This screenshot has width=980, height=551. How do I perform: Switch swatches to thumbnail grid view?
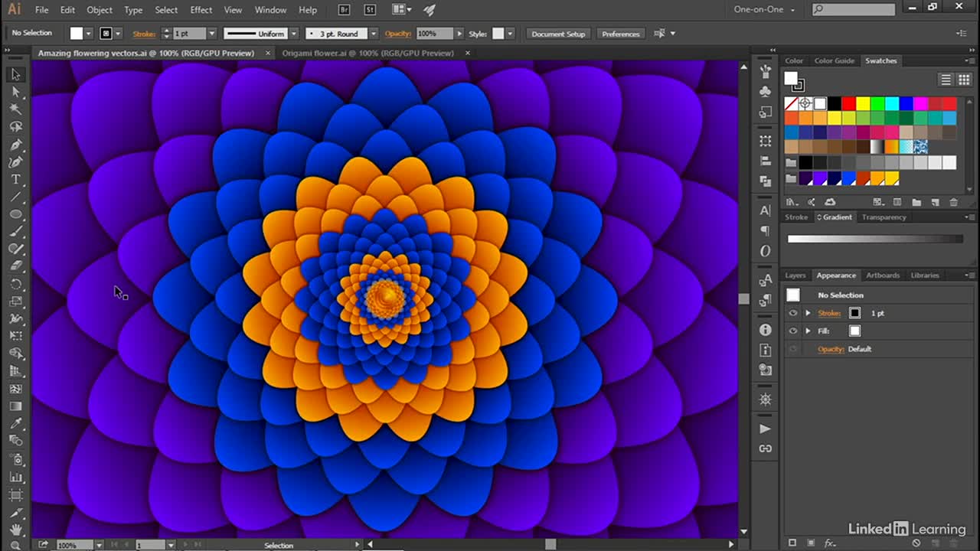tap(964, 80)
